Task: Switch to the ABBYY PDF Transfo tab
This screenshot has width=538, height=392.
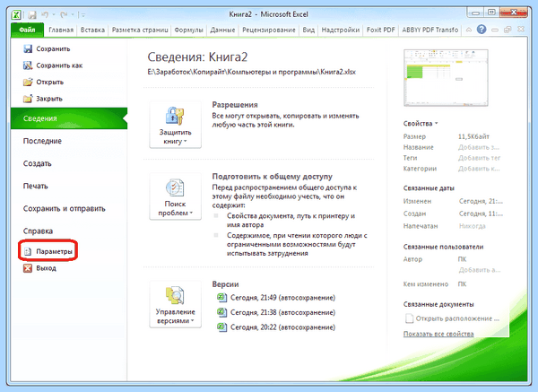Action: click(430, 30)
